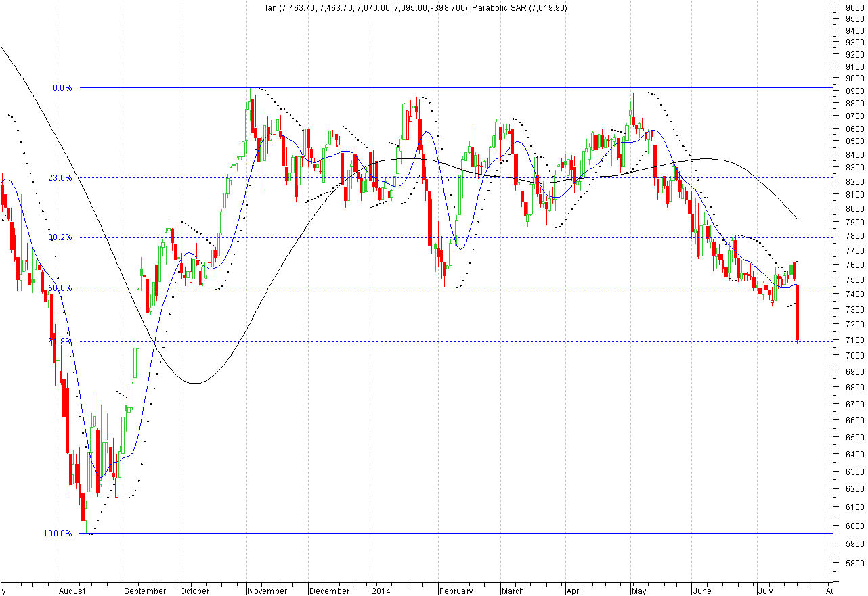This screenshot has height=596, width=868.
Task: Select the 7400 price axis value
Action: coord(854,294)
